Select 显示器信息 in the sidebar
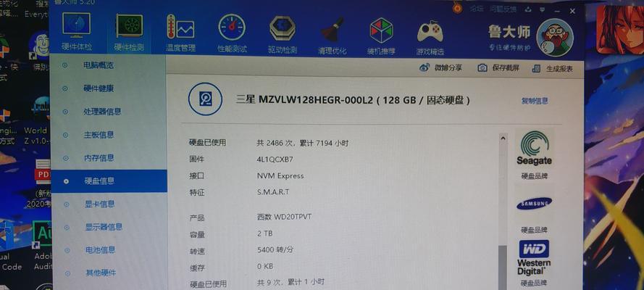Viewport: 644px width, 290px height. coord(104,227)
